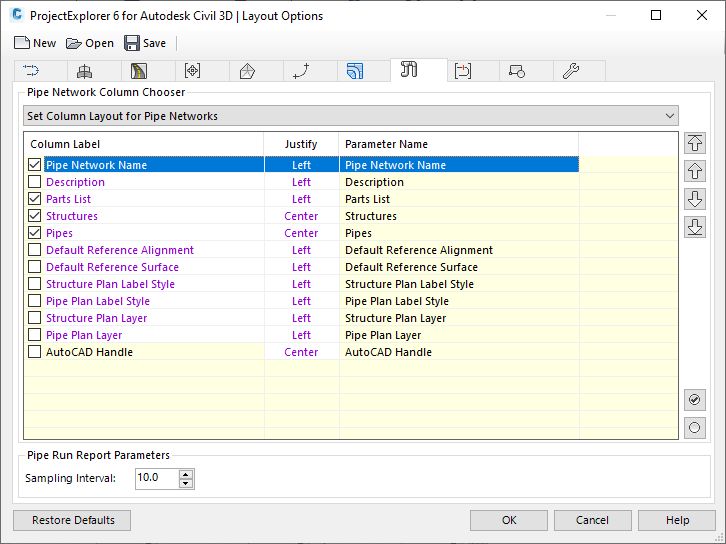This screenshot has width=726, height=544.
Task: Click the New toolbar button
Action: [x=35, y=43]
